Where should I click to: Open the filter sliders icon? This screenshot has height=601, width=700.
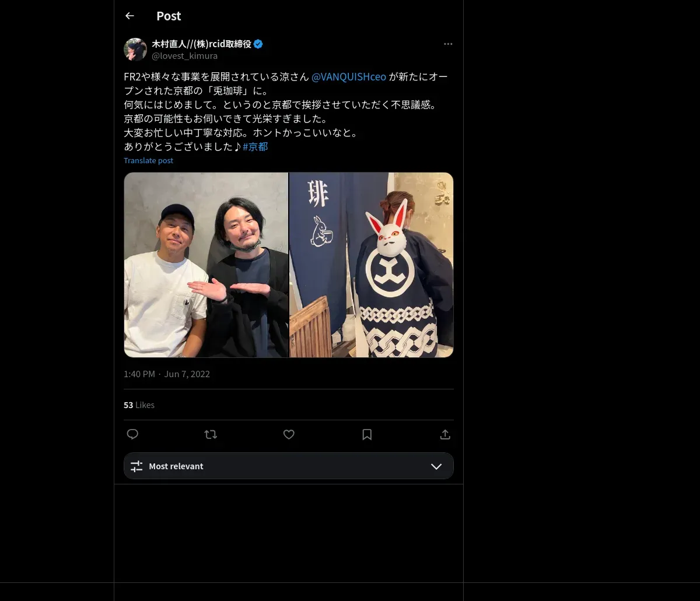[x=136, y=466]
